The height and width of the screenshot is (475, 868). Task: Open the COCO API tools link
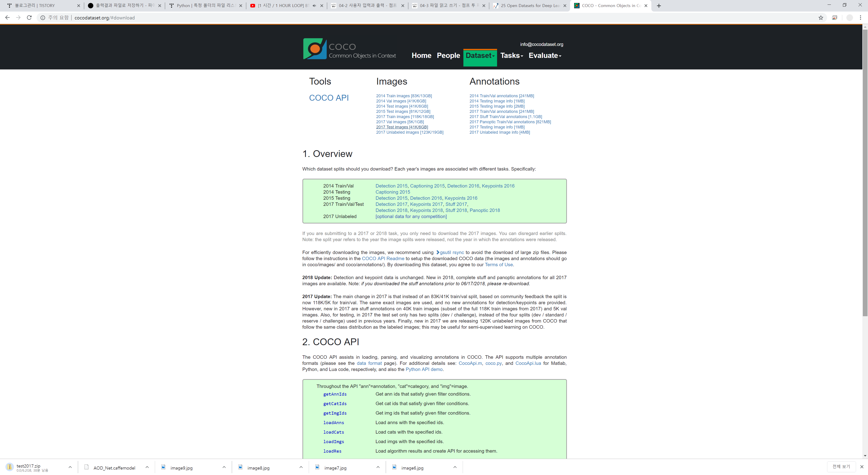click(x=328, y=98)
